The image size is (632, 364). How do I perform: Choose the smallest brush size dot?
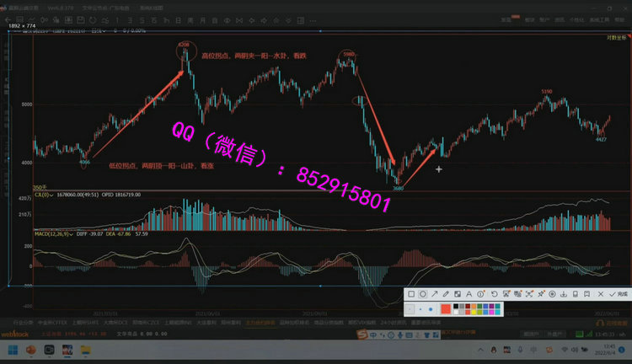410,309
